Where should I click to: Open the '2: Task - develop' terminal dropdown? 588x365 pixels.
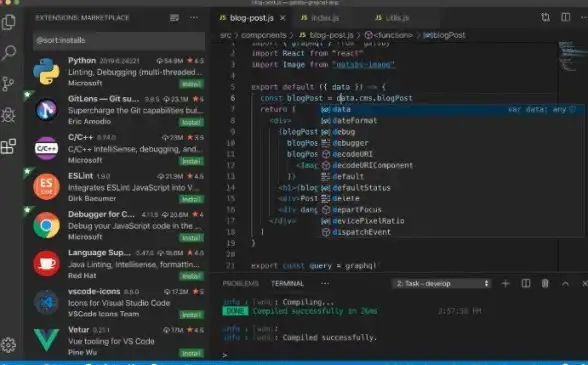pos(441,284)
